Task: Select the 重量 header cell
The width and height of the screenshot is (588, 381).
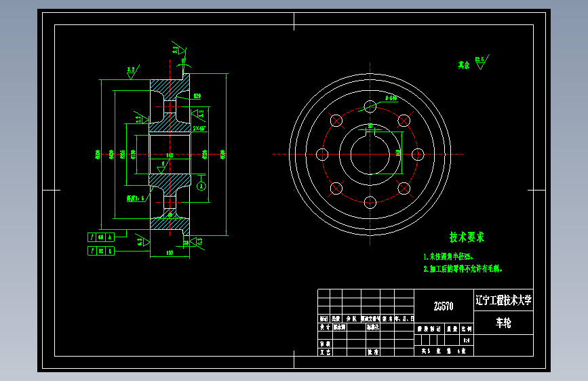Action: pos(452,329)
